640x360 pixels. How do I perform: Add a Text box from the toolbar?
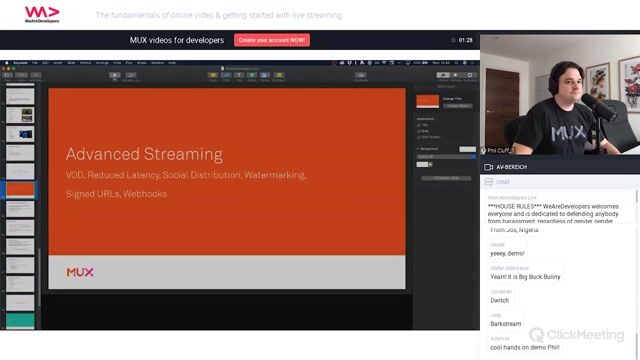click(x=239, y=76)
